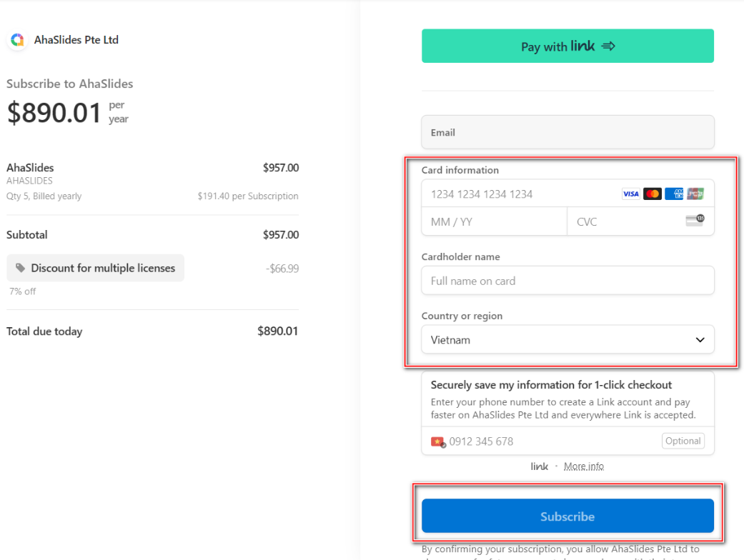Open the Vietnam flag phone country selector

438,442
